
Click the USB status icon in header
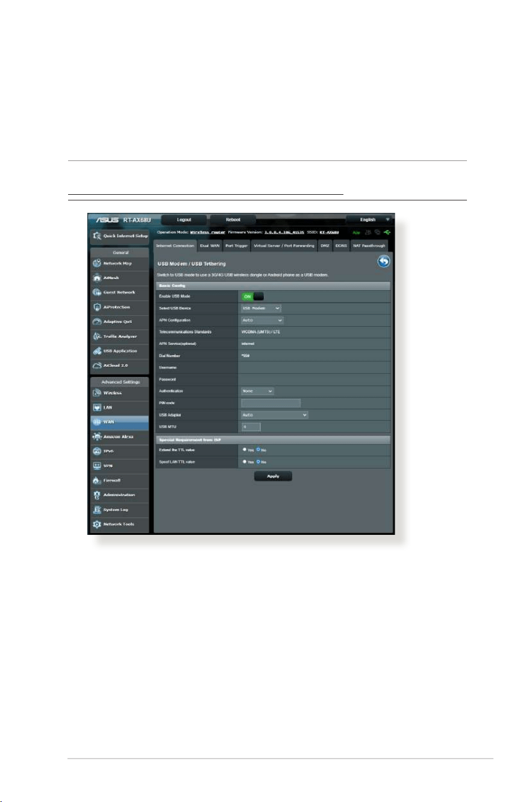pos(387,232)
